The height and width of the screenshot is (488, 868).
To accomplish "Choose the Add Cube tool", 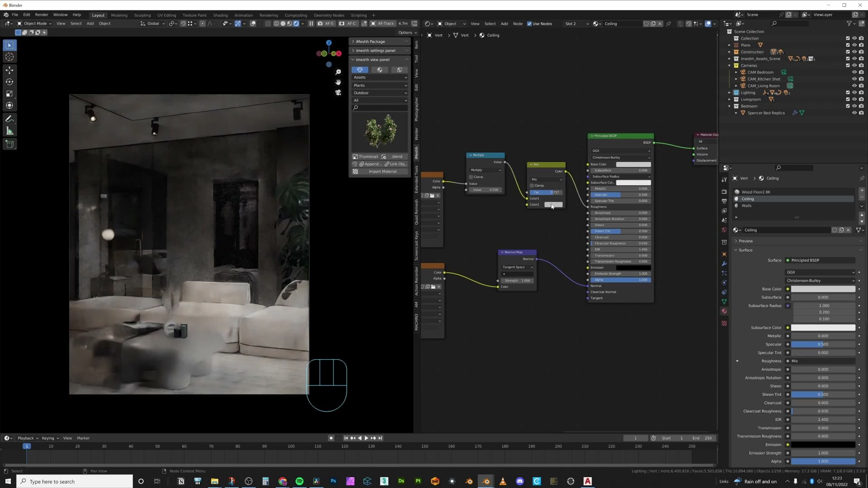I will 9,144.
